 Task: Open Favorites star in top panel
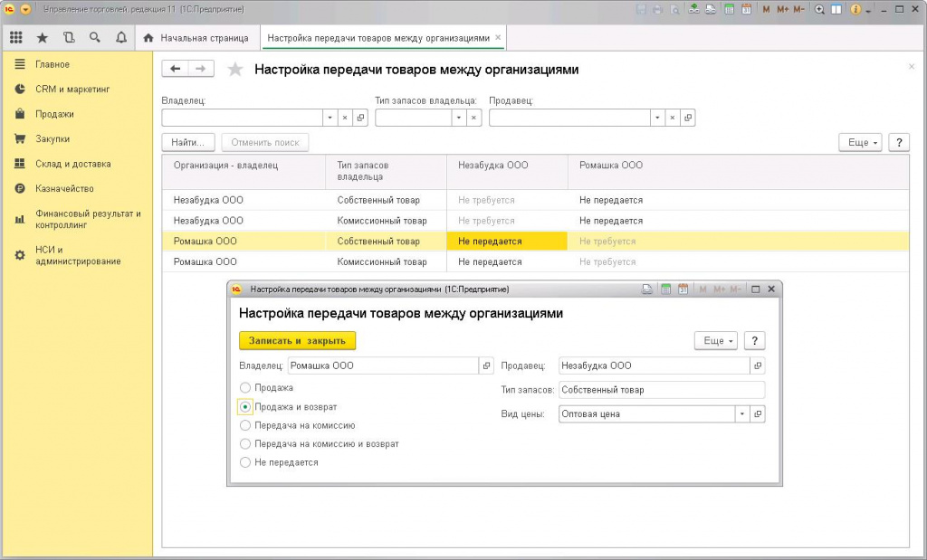(x=42, y=38)
